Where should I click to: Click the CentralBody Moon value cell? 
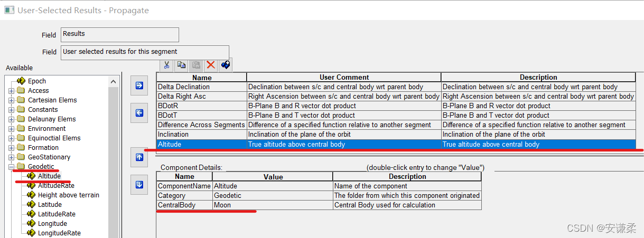pyautogui.click(x=272, y=205)
